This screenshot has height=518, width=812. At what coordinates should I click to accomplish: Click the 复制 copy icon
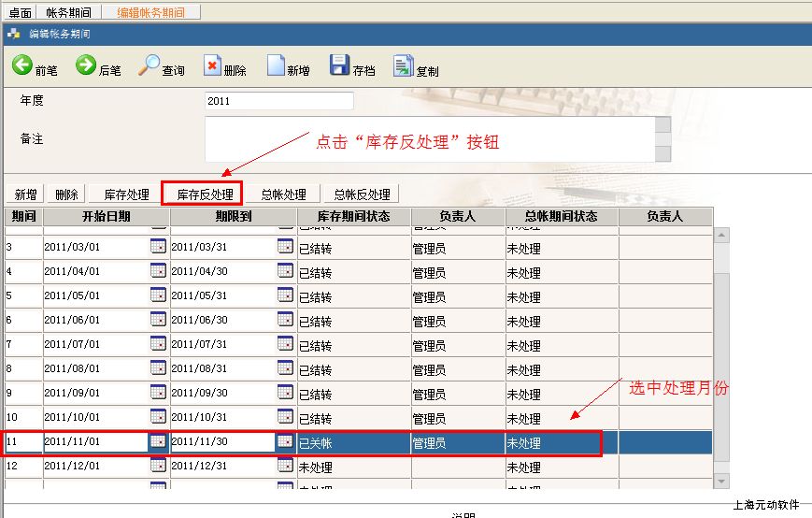(403, 65)
